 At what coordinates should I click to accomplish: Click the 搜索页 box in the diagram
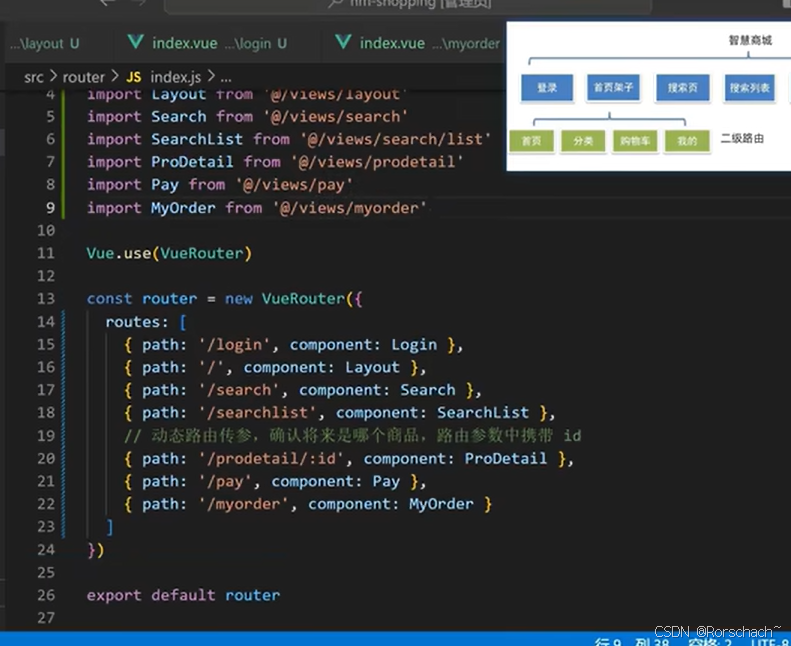coord(683,88)
